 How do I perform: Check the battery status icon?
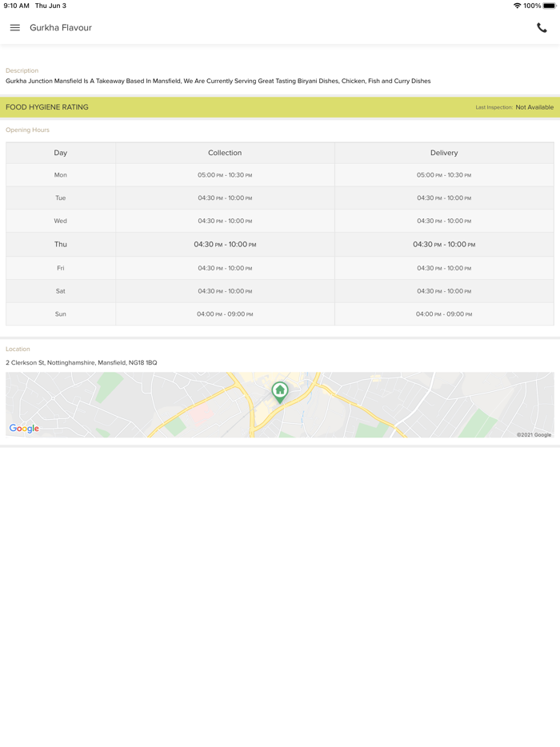[550, 6]
